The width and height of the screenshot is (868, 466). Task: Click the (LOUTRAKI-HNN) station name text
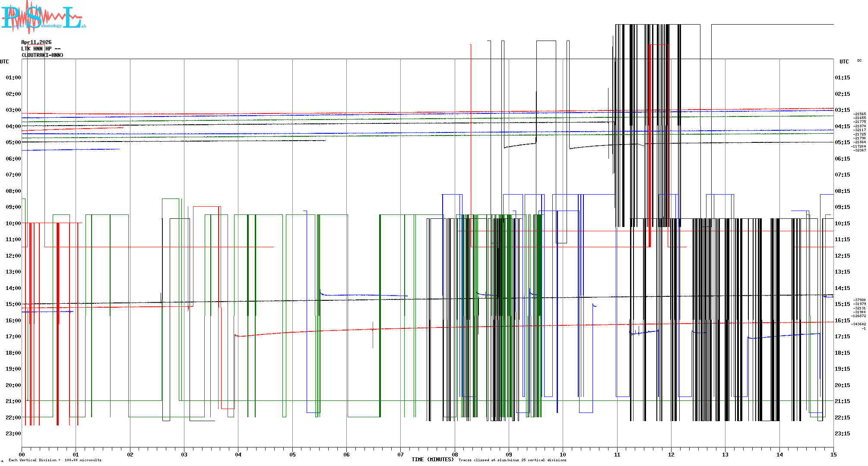coord(42,55)
